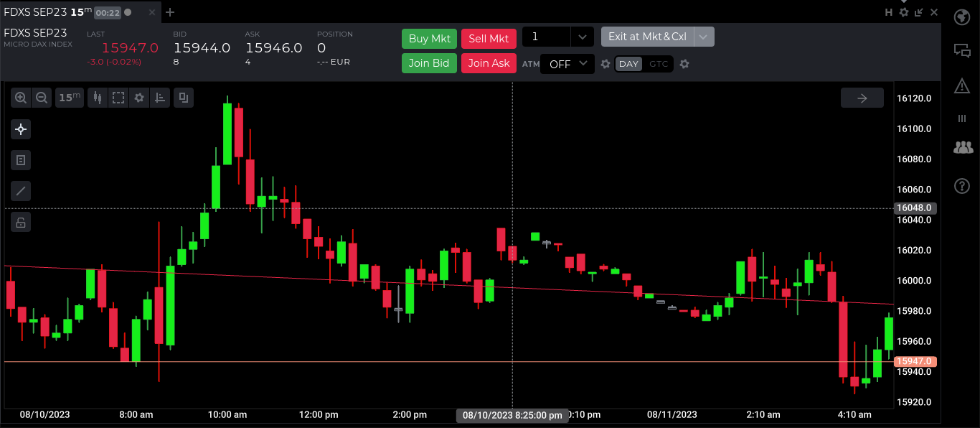The height and width of the screenshot is (428, 980).
Task: Activate the crosshair cursor tool
Action: (x=21, y=129)
